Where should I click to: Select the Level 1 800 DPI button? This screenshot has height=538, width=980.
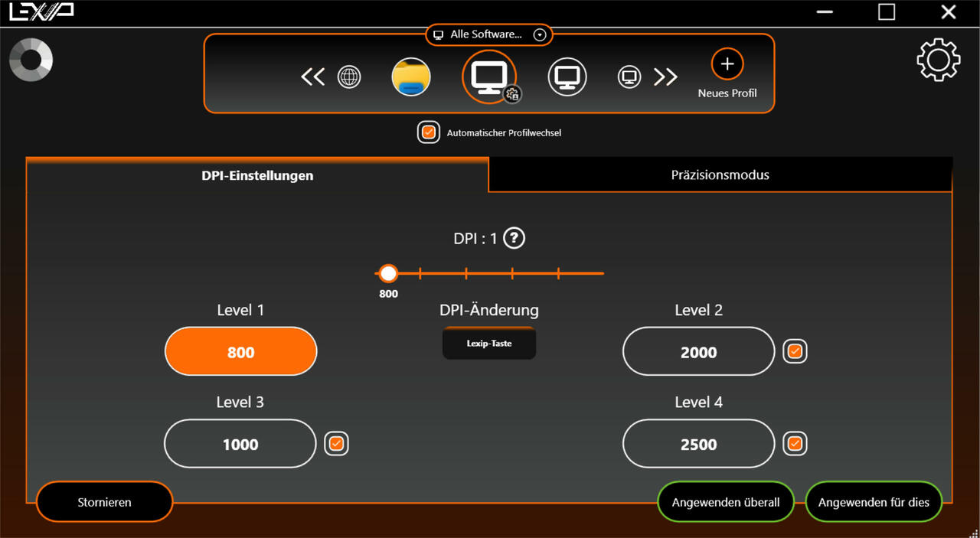(x=240, y=352)
